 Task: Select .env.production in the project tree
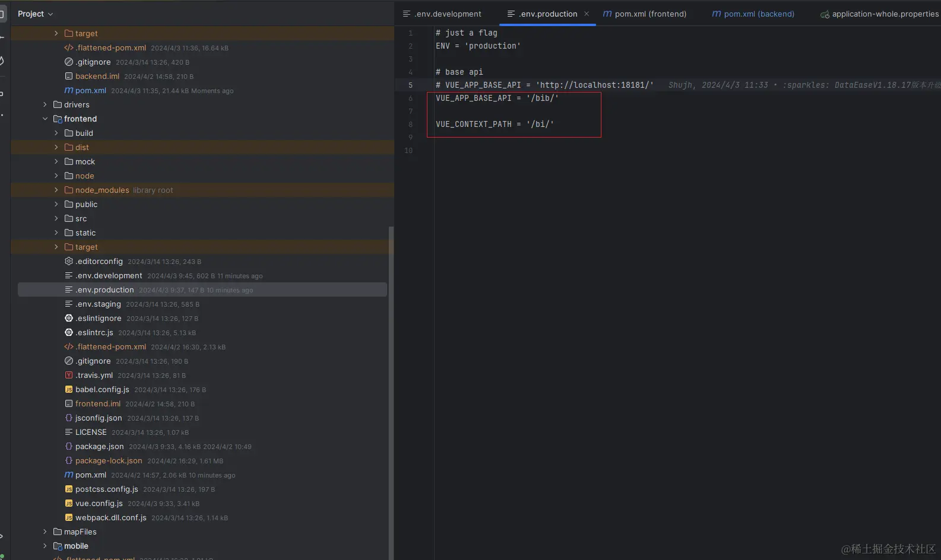click(202, 289)
